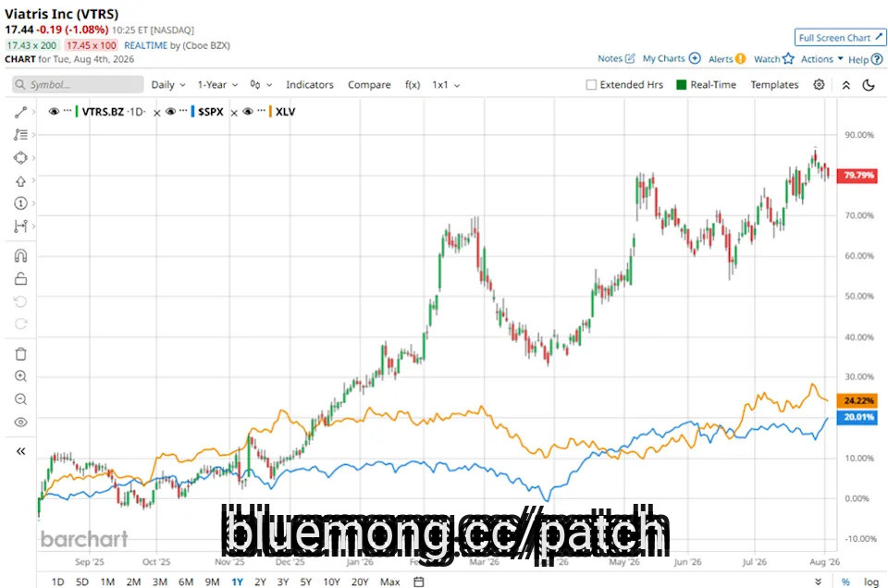The width and height of the screenshot is (888, 588).
Task: Open the Actions dropdown
Action: (x=821, y=59)
